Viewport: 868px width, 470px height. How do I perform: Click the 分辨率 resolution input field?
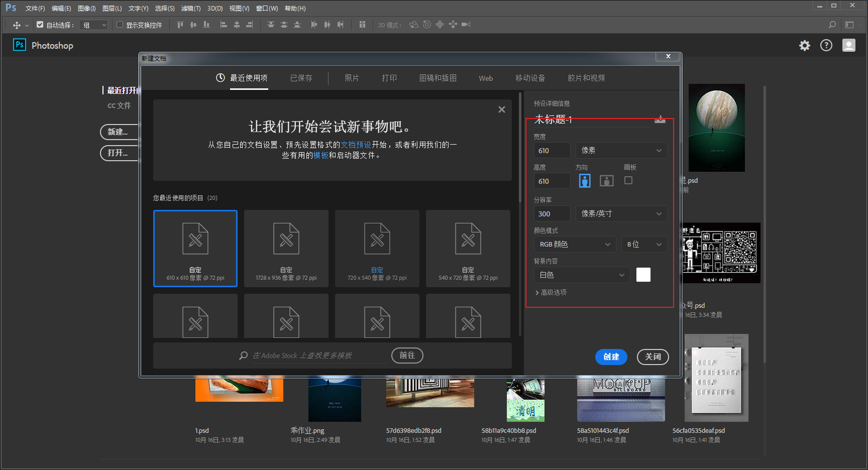pyautogui.click(x=552, y=214)
